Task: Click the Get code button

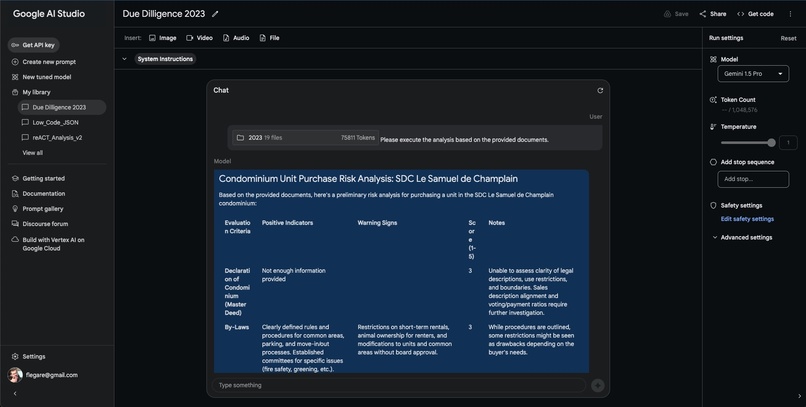Action: pyautogui.click(x=755, y=14)
